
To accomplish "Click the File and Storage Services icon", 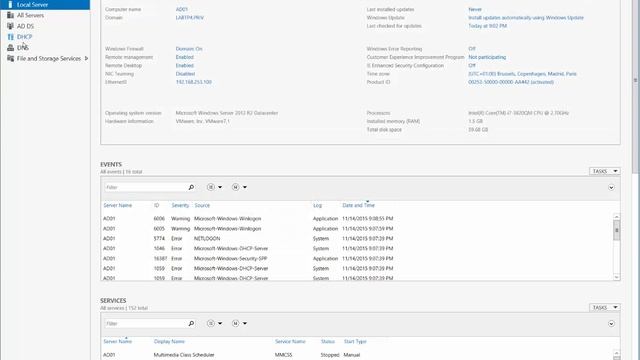I will tap(10, 58).
